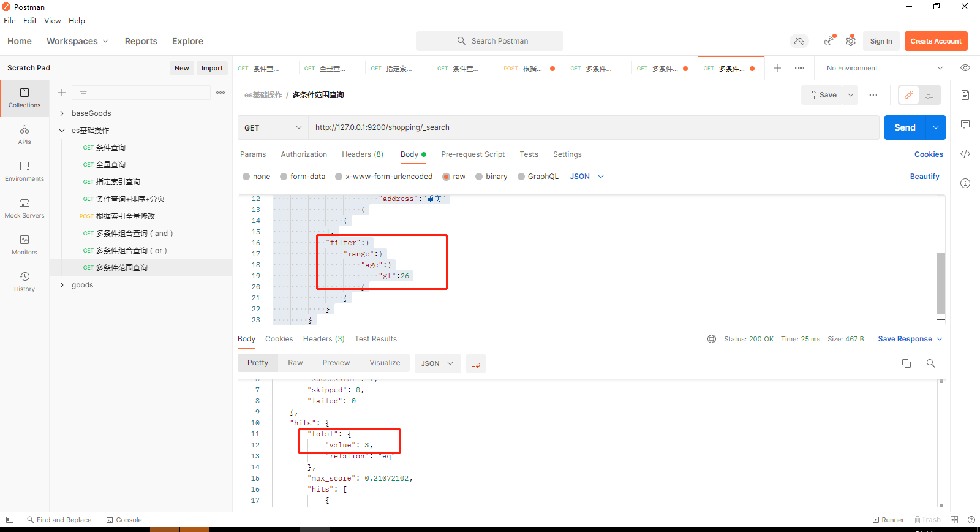The height and width of the screenshot is (532, 980).
Task: Open the APIs sidebar panel
Action: [x=24, y=135]
